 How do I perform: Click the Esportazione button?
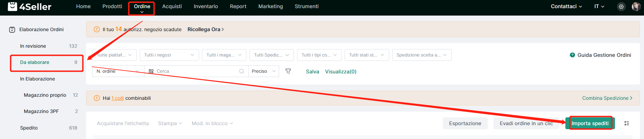[465, 123]
